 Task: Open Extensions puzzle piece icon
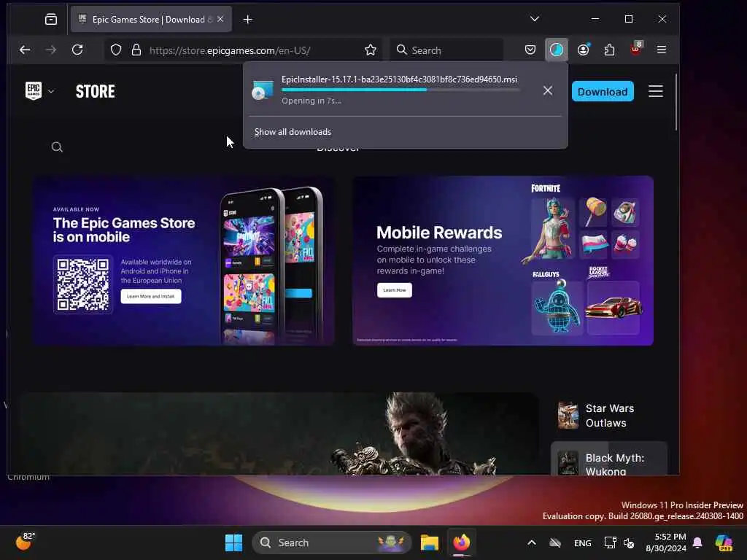[x=609, y=50]
